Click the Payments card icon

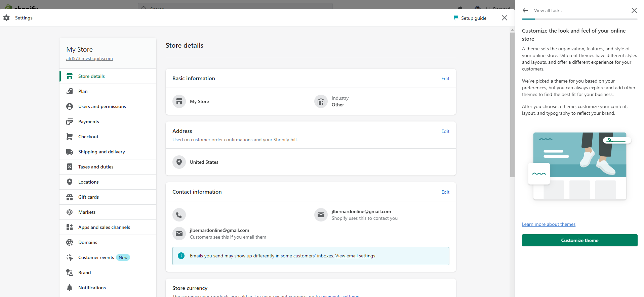[x=70, y=121]
